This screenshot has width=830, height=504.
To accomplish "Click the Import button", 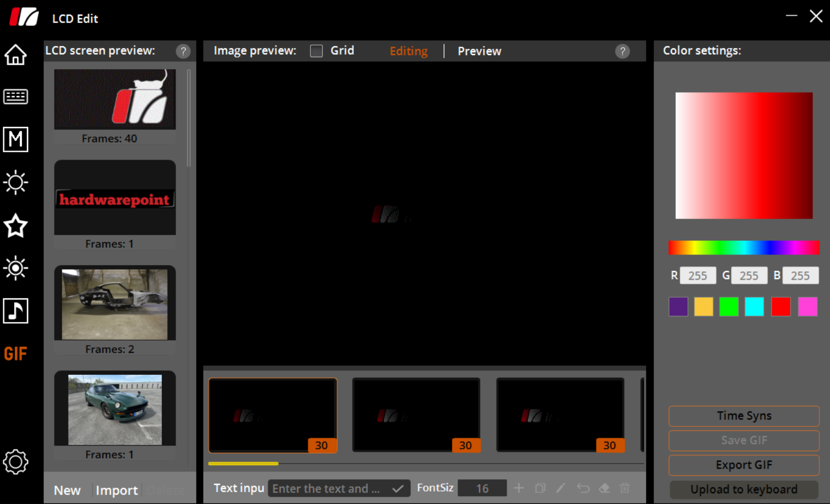I will click(116, 490).
